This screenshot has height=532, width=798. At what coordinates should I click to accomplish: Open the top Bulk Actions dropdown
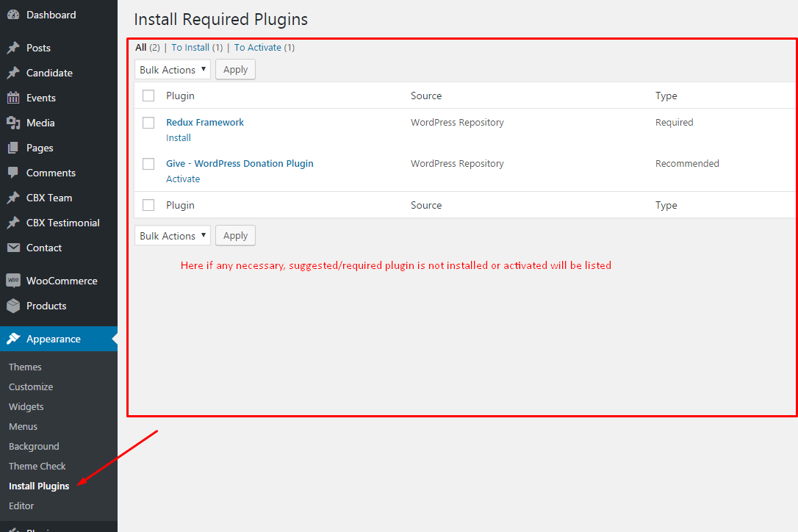[173, 70]
